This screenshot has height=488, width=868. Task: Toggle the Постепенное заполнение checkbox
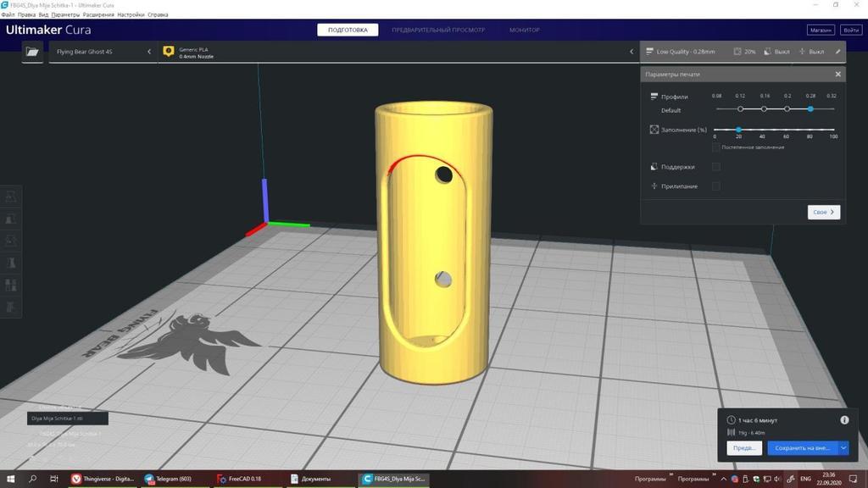click(x=716, y=147)
